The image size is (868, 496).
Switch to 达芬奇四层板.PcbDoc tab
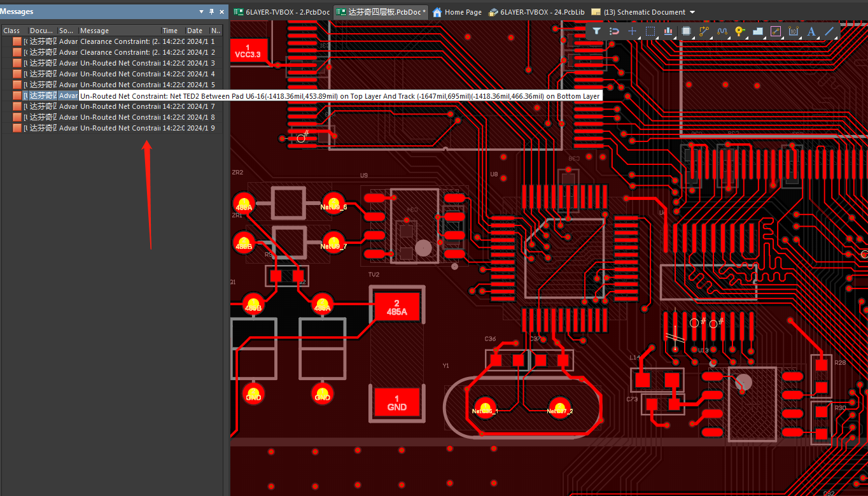381,12
